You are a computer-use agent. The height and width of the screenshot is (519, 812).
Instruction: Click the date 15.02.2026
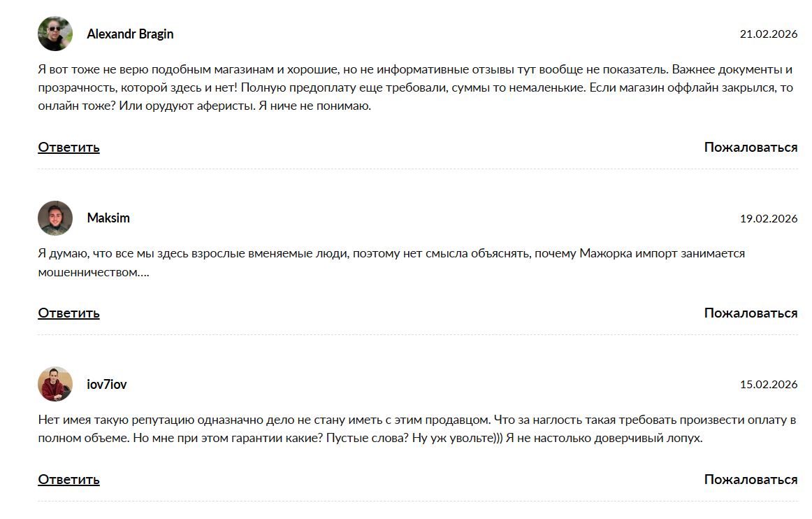click(x=769, y=385)
